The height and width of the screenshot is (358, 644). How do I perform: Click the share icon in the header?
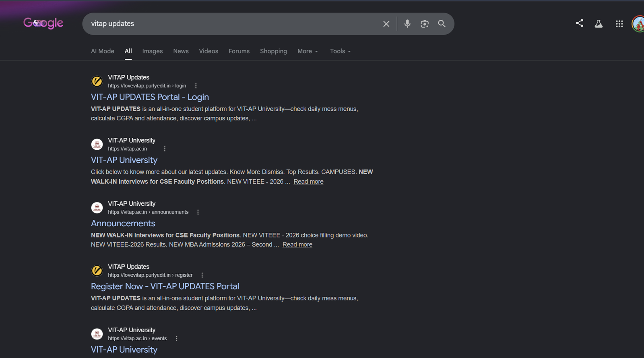pyautogui.click(x=580, y=23)
